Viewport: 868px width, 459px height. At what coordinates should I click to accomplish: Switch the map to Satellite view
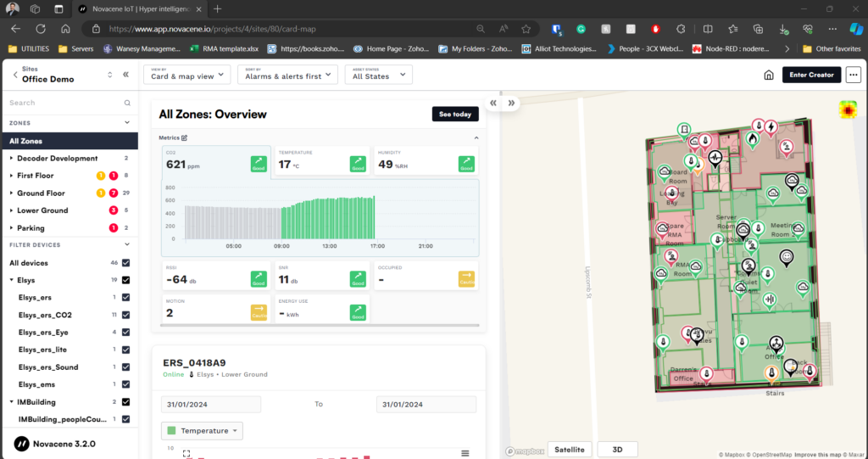pyautogui.click(x=569, y=450)
